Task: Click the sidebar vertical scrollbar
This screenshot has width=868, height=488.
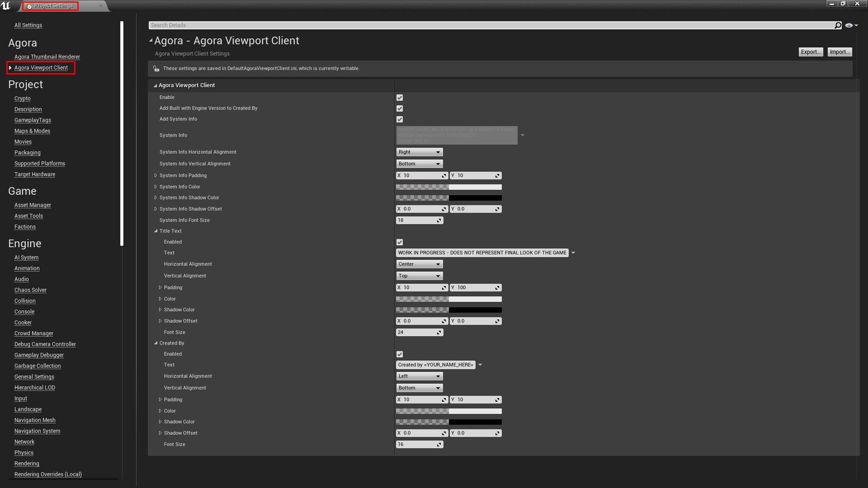Action: [122, 133]
